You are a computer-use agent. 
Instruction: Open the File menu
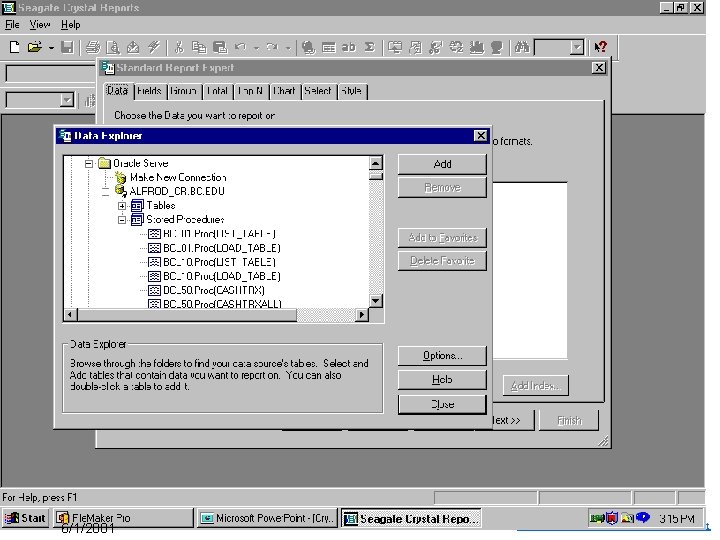point(12,25)
